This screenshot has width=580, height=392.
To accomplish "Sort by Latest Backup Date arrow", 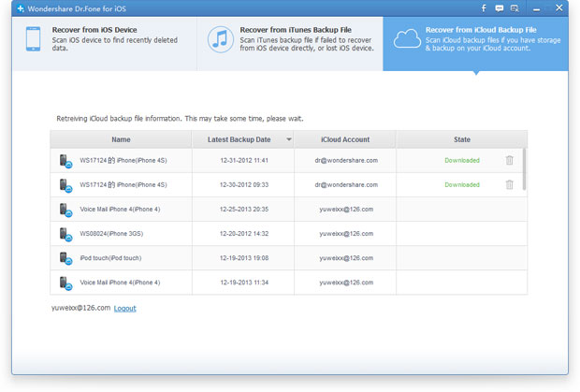I will [x=289, y=139].
